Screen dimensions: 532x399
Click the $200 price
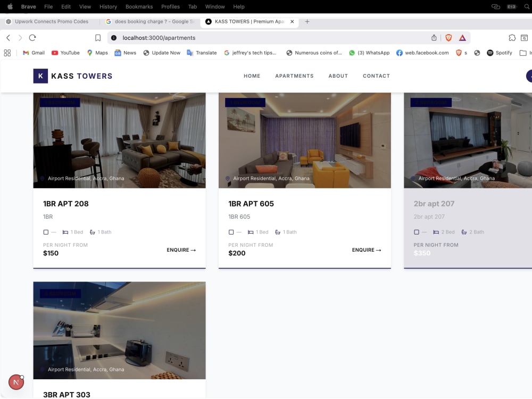pos(237,253)
